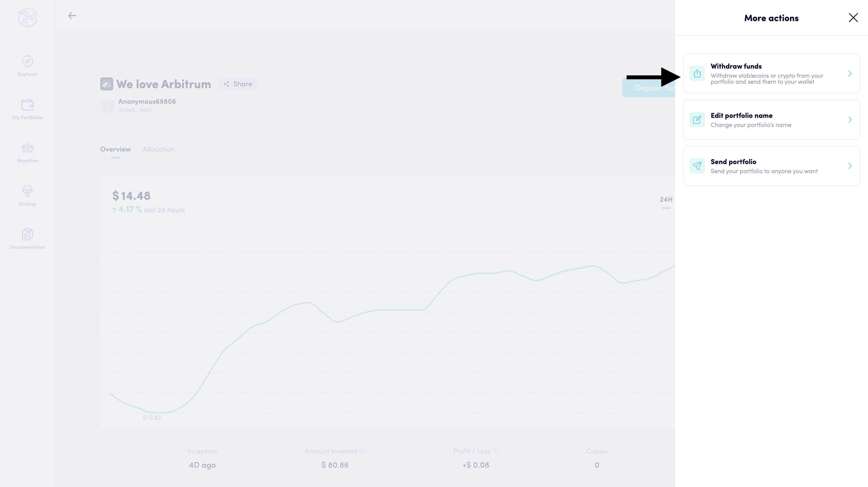The height and width of the screenshot is (487, 868).
Task: Click the Amount invested info icon
Action: 363,451
